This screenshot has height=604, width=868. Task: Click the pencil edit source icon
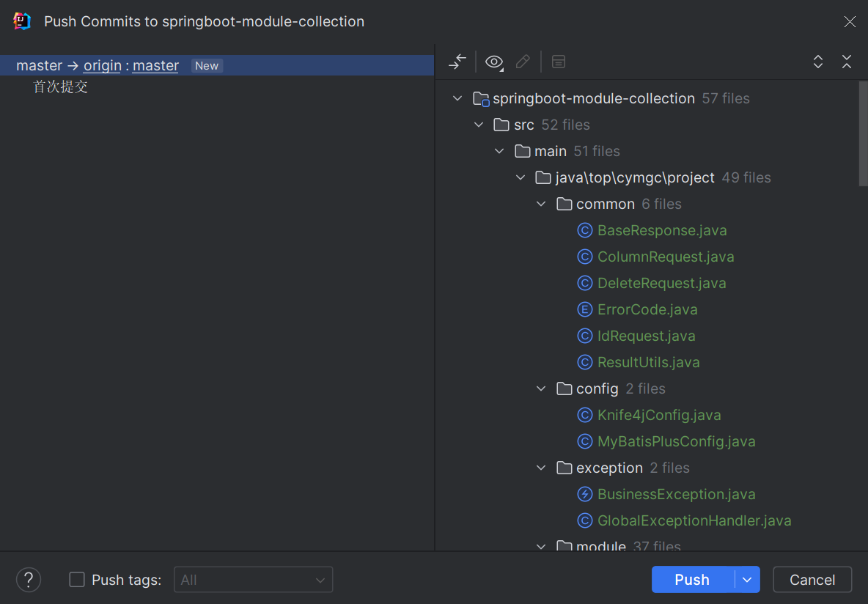[x=523, y=62]
